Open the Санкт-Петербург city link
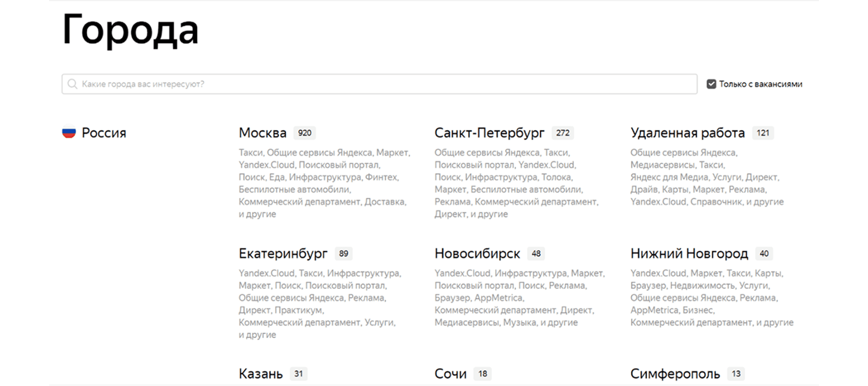The width and height of the screenshot is (868, 386). point(490,132)
